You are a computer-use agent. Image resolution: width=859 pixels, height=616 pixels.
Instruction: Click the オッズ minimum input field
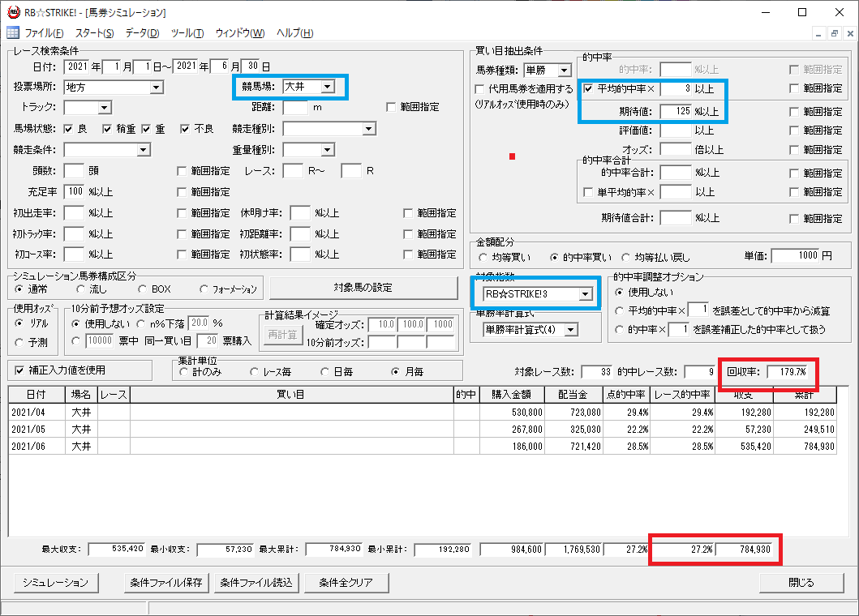click(676, 149)
